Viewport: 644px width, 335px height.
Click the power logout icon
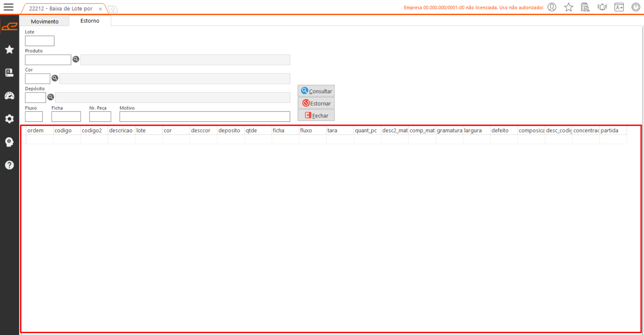(636, 7)
